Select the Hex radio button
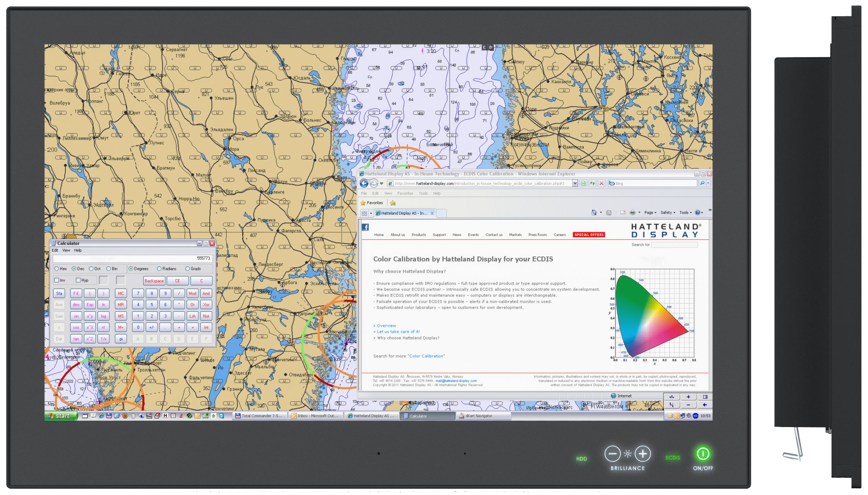This screenshot has width=868, height=495. [x=56, y=269]
